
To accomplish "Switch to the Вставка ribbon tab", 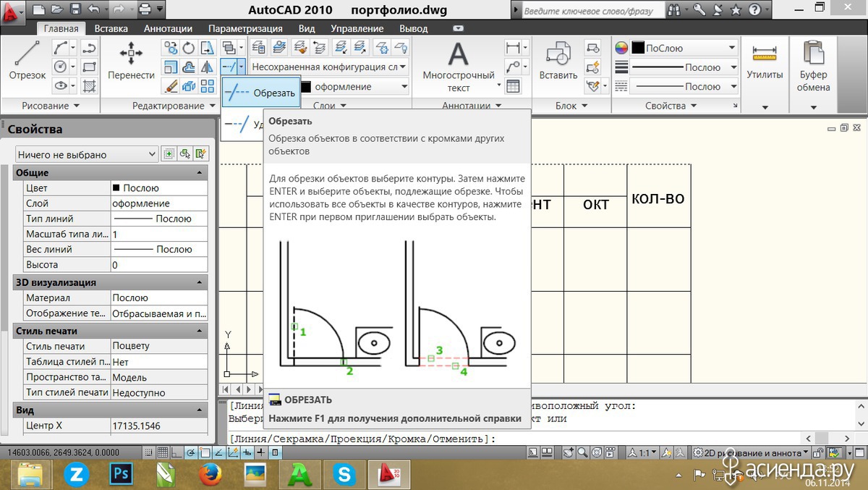I will [111, 28].
